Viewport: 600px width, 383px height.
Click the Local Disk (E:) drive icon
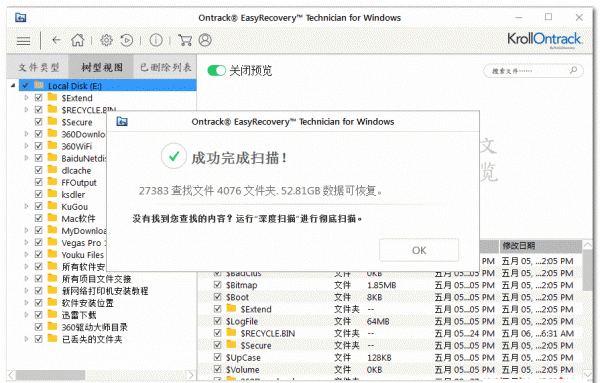(39, 85)
